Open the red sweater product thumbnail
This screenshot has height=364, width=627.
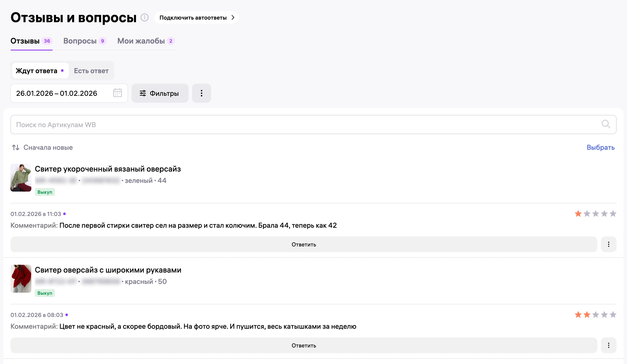click(21, 279)
